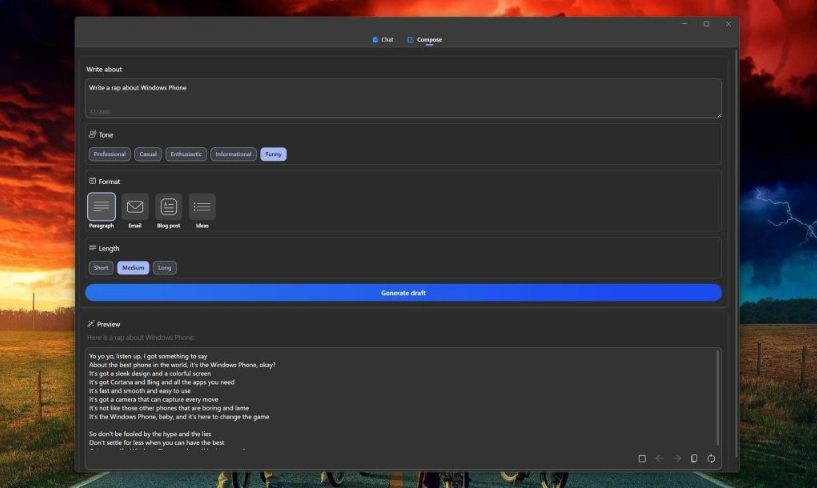Toggle the Enthusiastic tone option
817x488 pixels.
tap(186, 154)
